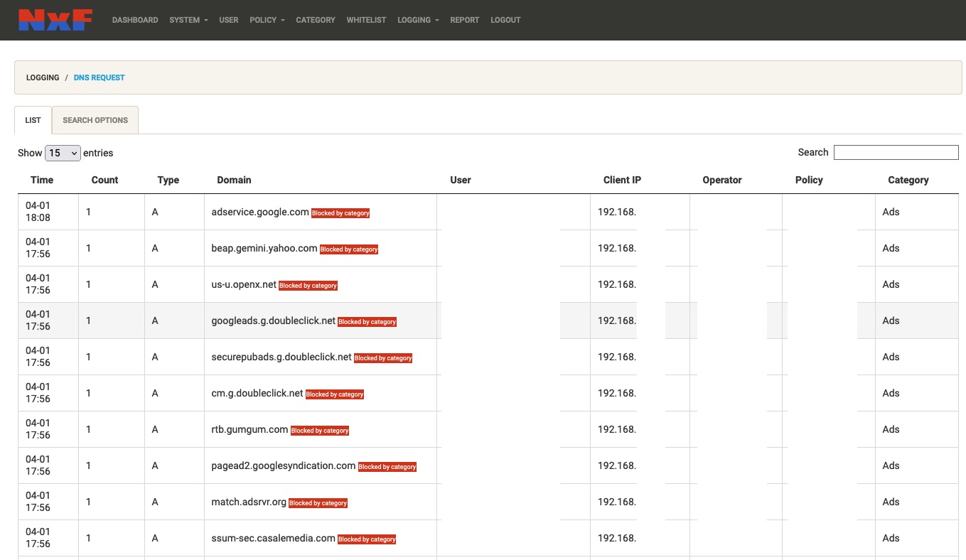Open the SYSTEM dropdown menu
The image size is (966, 560).
(188, 20)
